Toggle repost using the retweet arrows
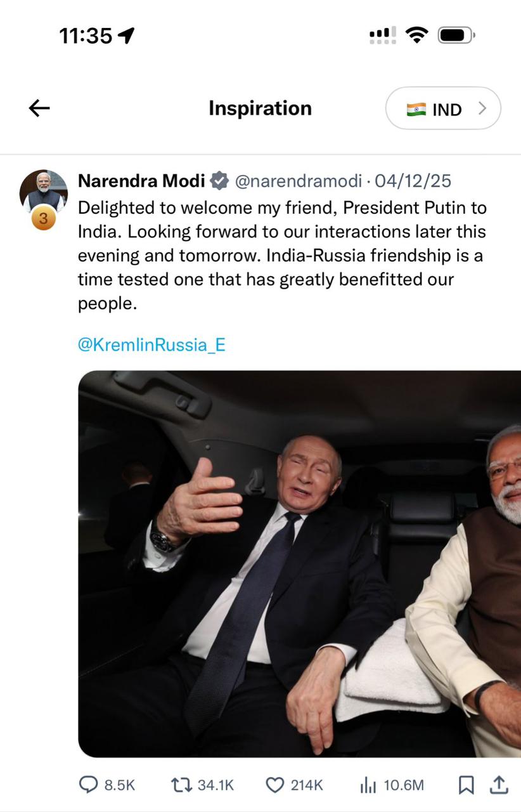 [181, 785]
